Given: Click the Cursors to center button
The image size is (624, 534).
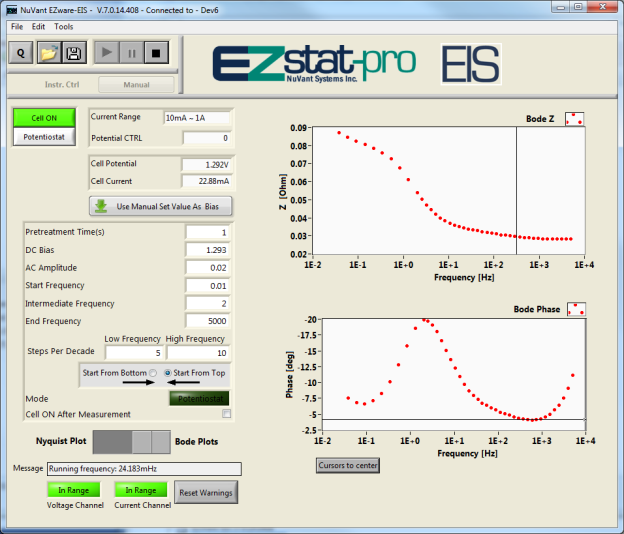Looking at the screenshot, I should tap(348, 465).
